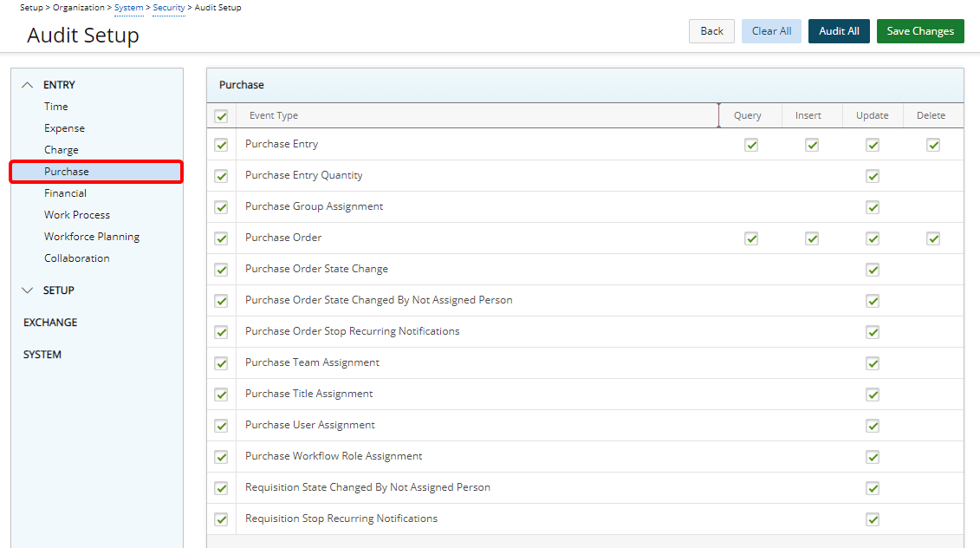This screenshot has height=548, width=980.
Task: Click the Save Changes button
Action: point(920,31)
